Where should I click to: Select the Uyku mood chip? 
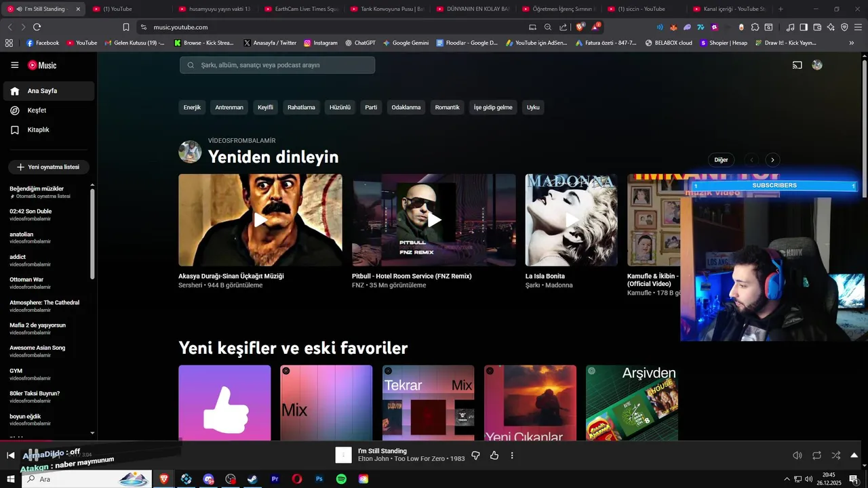[x=534, y=107]
